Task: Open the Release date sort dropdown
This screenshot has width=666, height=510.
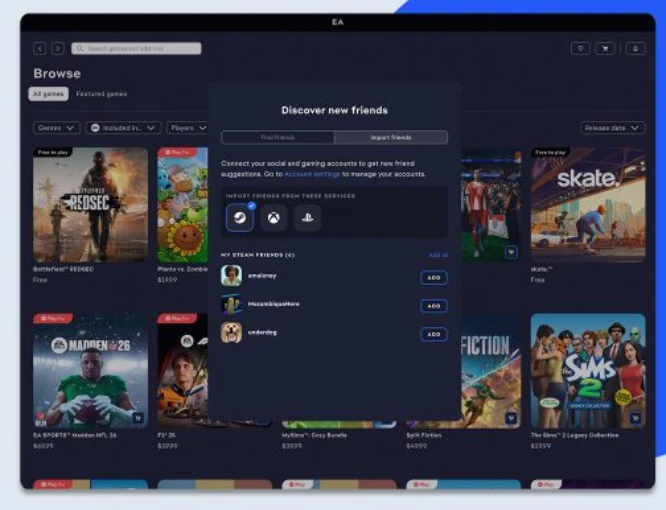Action: coord(612,128)
